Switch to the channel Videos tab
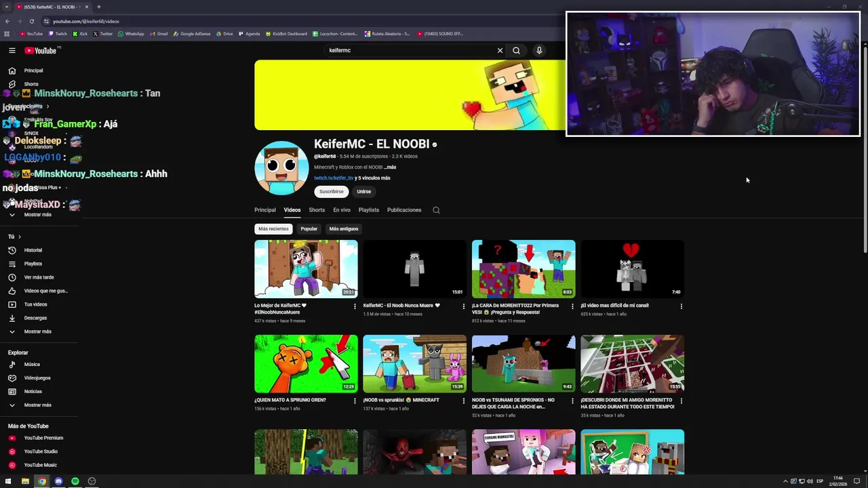Screen dimensions: 868x488 click(x=292, y=210)
